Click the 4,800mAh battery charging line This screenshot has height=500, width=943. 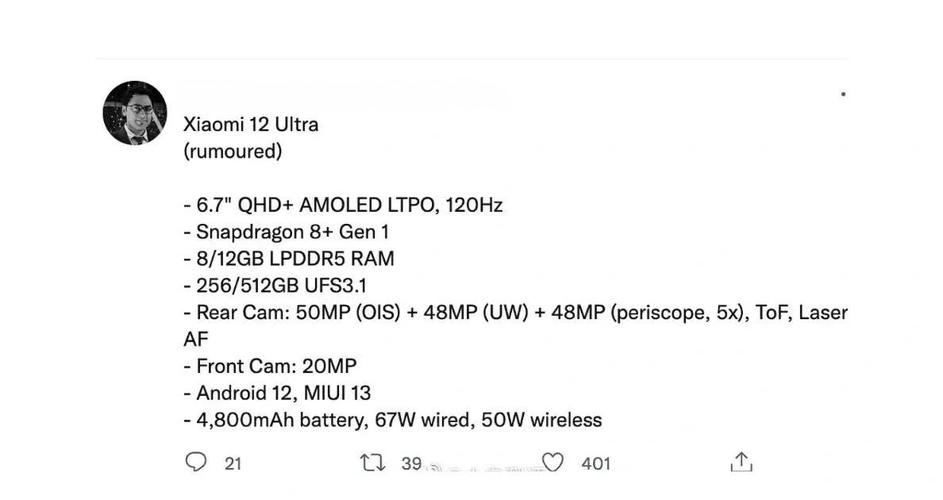click(393, 421)
